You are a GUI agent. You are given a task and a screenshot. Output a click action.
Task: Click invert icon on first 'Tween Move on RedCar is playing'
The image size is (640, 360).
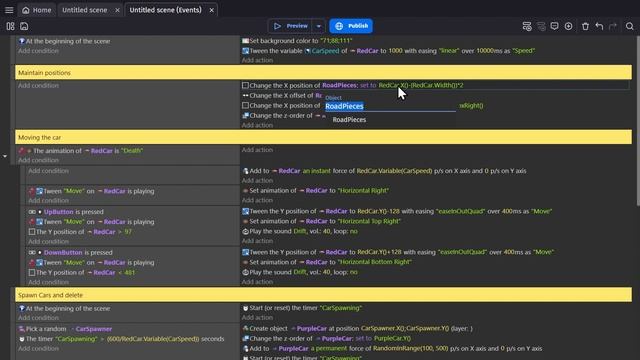click(31, 191)
